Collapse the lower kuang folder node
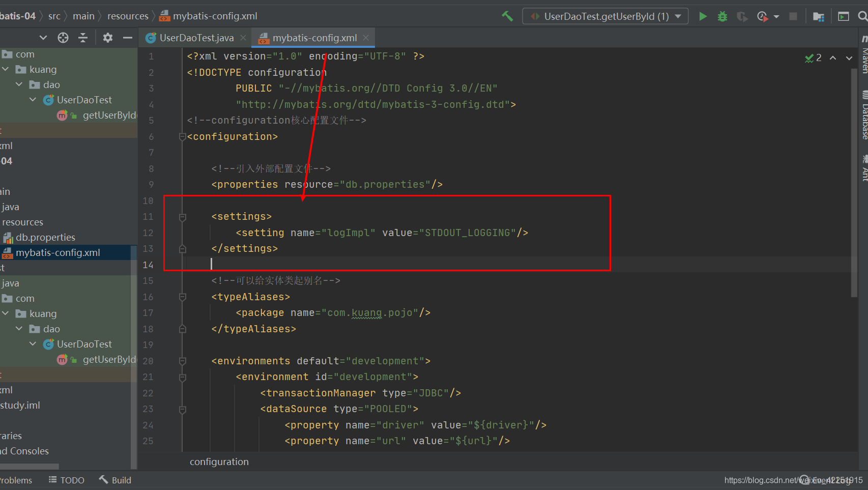Screen dimensions: 868x490 tap(6, 313)
